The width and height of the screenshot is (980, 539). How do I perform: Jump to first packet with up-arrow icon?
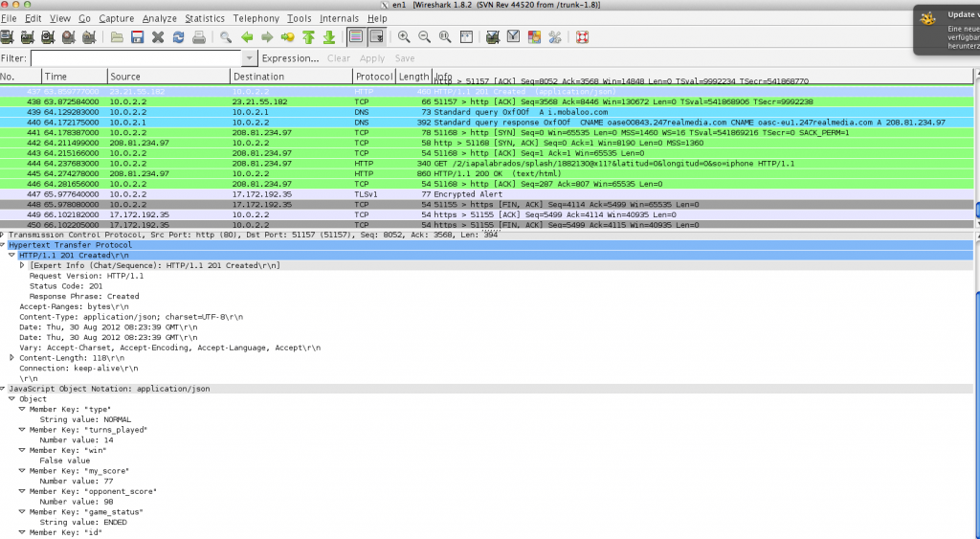click(x=308, y=37)
